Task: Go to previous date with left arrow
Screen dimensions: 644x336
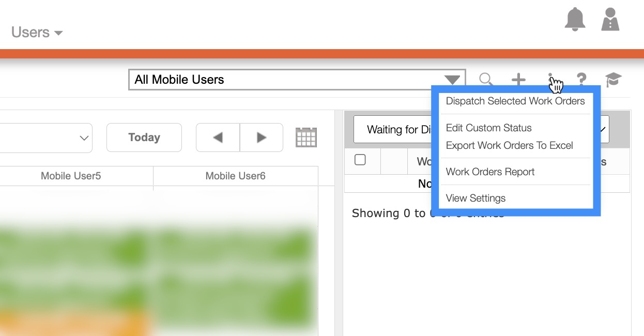Action: (x=218, y=138)
